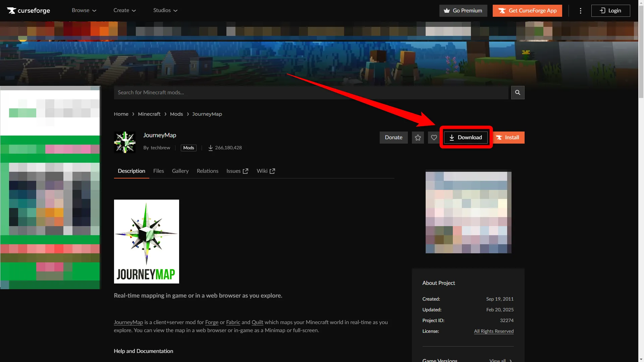
Task: Click the JourneyMap breadcrumb
Action: tap(207, 114)
